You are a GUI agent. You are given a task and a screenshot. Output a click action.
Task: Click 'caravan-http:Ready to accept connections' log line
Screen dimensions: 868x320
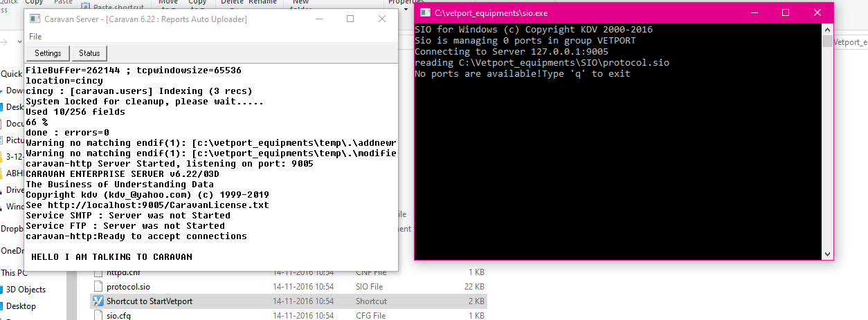coord(136,236)
